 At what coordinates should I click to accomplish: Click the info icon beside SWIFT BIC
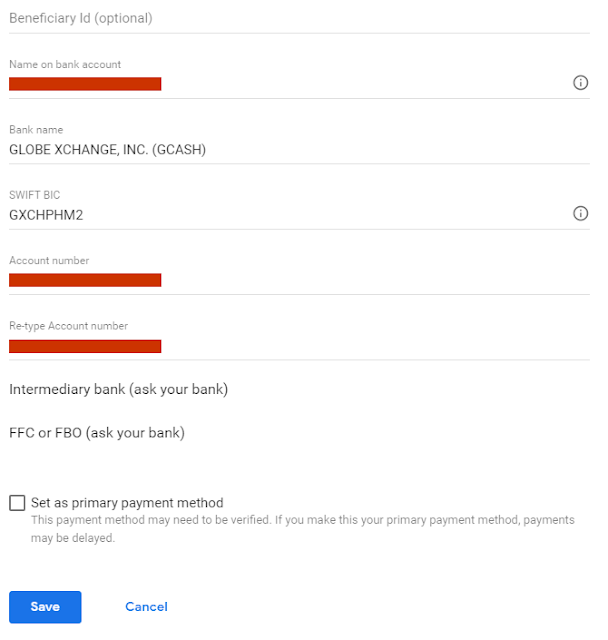(580, 214)
